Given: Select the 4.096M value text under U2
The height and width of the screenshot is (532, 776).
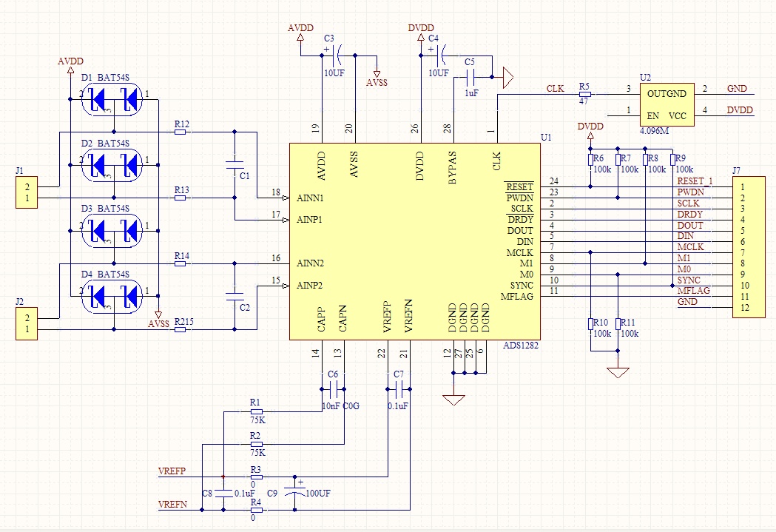Looking at the screenshot, I should click(654, 131).
